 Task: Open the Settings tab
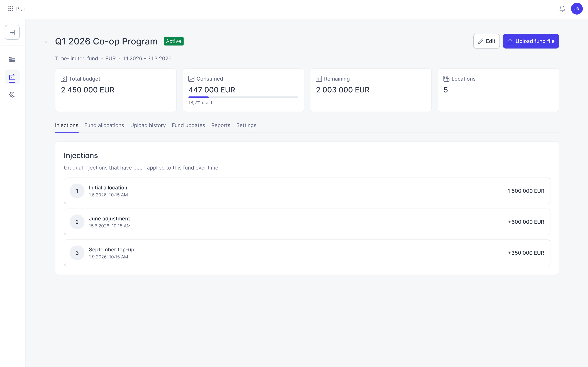pyautogui.click(x=246, y=125)
